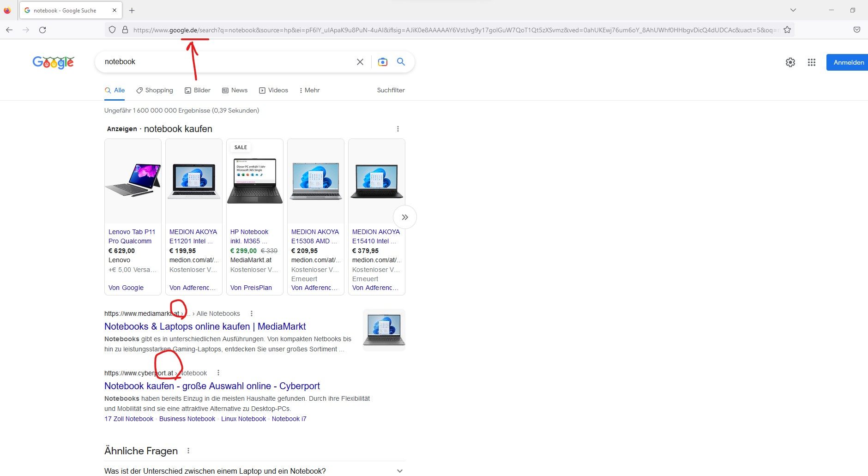Open Google settings gear icon
The width and height of the screenshot is (868, 476).
[x=790, y=62]
